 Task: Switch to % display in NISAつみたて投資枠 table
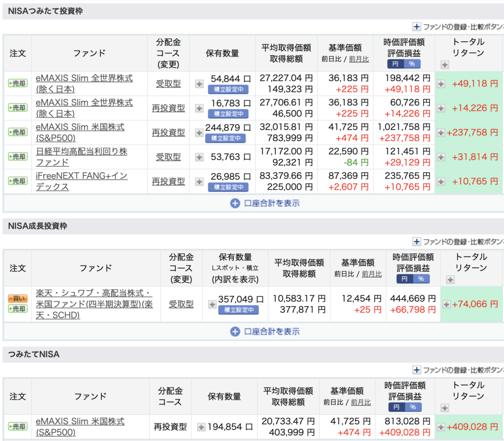click(x=412, y=63)
